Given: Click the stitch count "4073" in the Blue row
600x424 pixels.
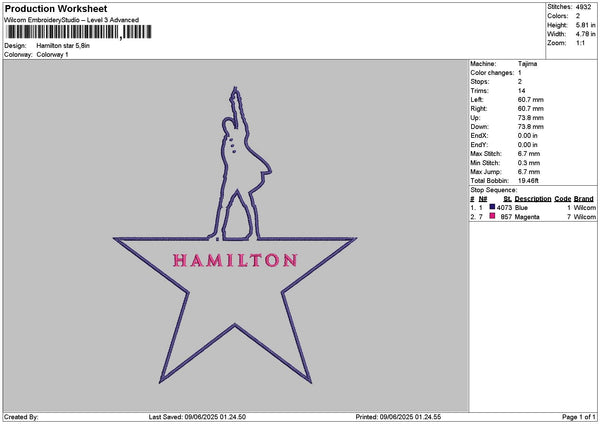Looking at the screenshot, I should pyautogui.click(x=504, y=208).
